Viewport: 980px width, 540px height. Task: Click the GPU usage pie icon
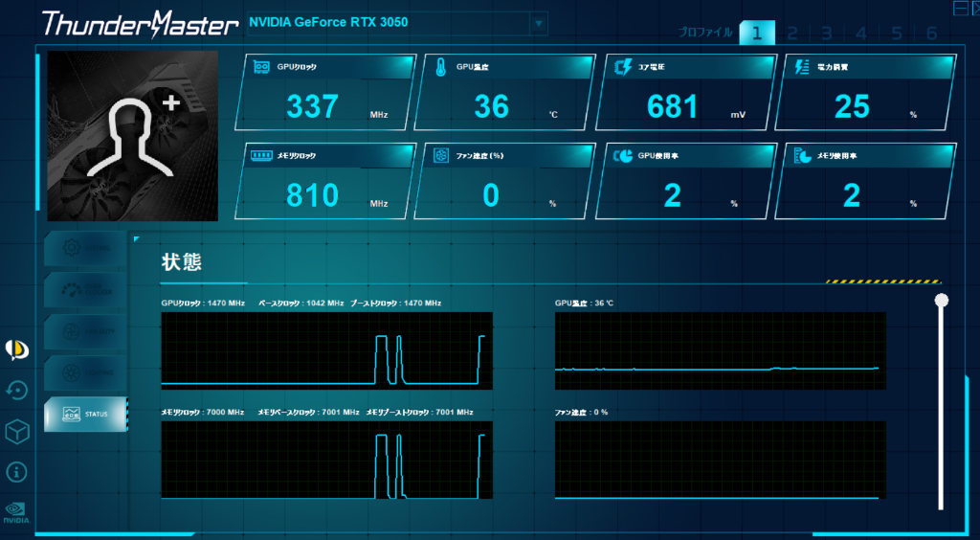[x=622, y=156]
